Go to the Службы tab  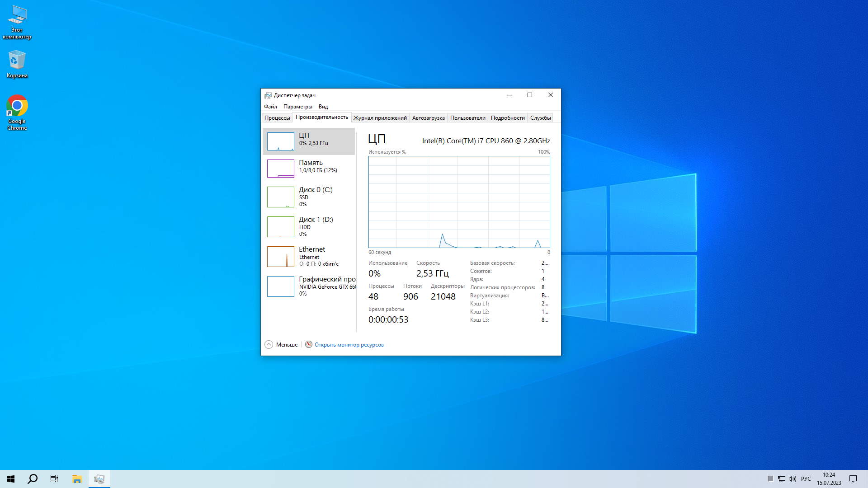click(540, 118)
